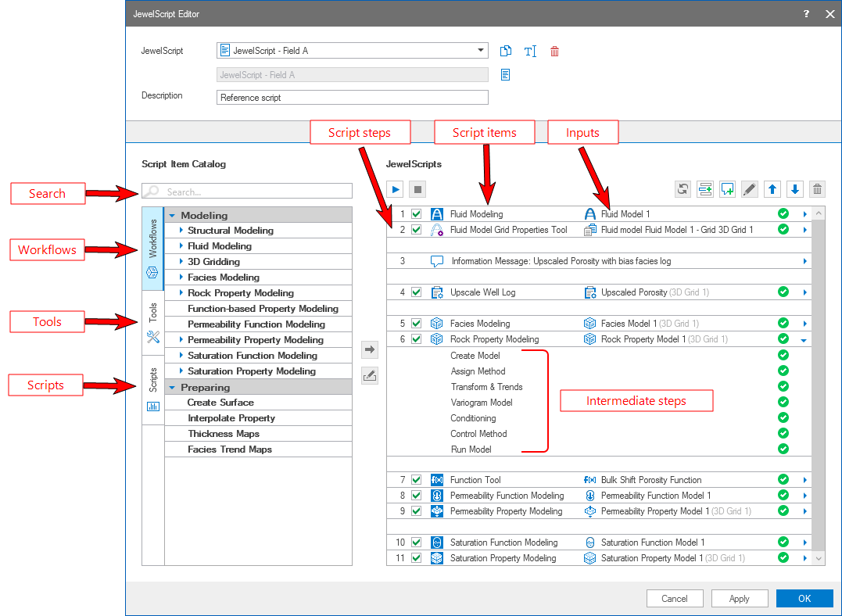Viewport: 842px width, 616px height.
Task: Move step up with blue up arrow
Action: pyautogui.click(x=772, y=189)
